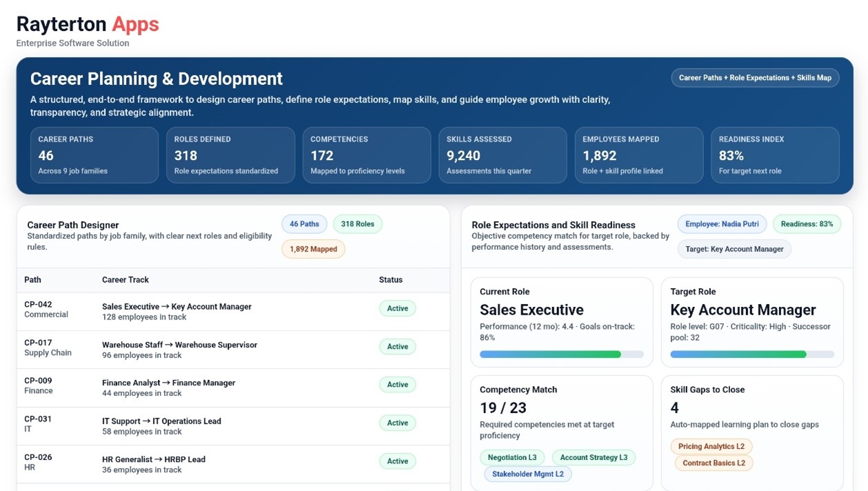Sort by the Status column header
Image resolution: width=868 pixels, height=491 pixels.
[x=390, y=280]
